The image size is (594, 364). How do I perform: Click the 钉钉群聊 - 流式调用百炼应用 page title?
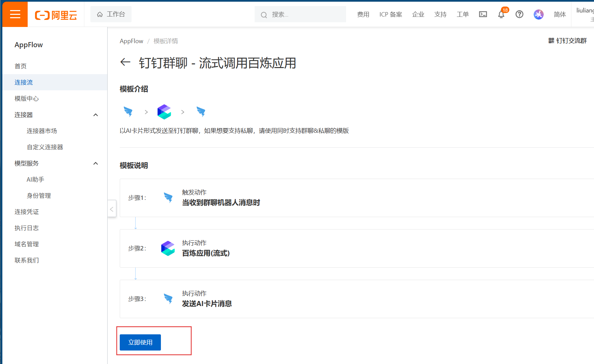coord(218,63)
